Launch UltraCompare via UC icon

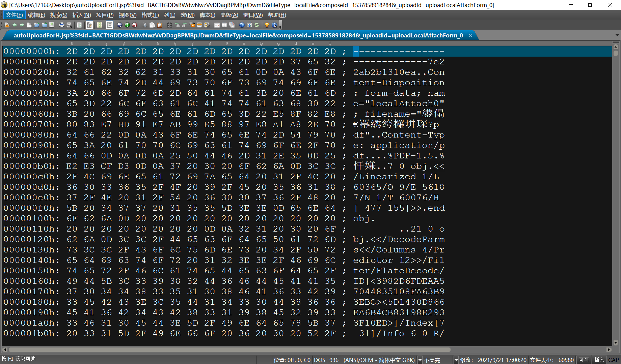click(x=119, y=25)
